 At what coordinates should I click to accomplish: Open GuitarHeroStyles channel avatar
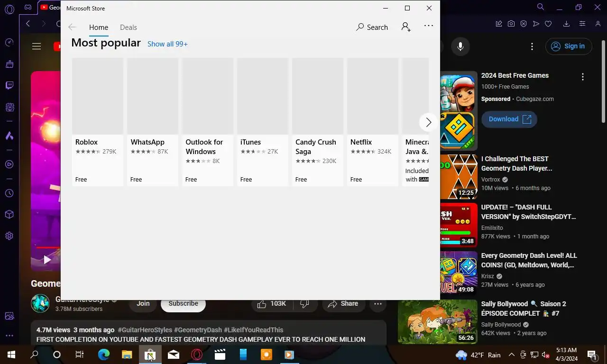click(40, 304)
